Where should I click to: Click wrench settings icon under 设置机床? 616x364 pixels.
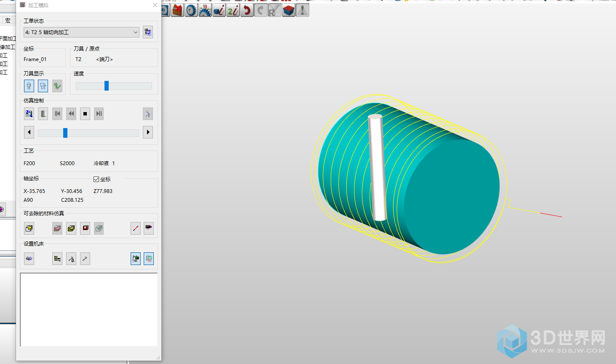tap(85, 259)
